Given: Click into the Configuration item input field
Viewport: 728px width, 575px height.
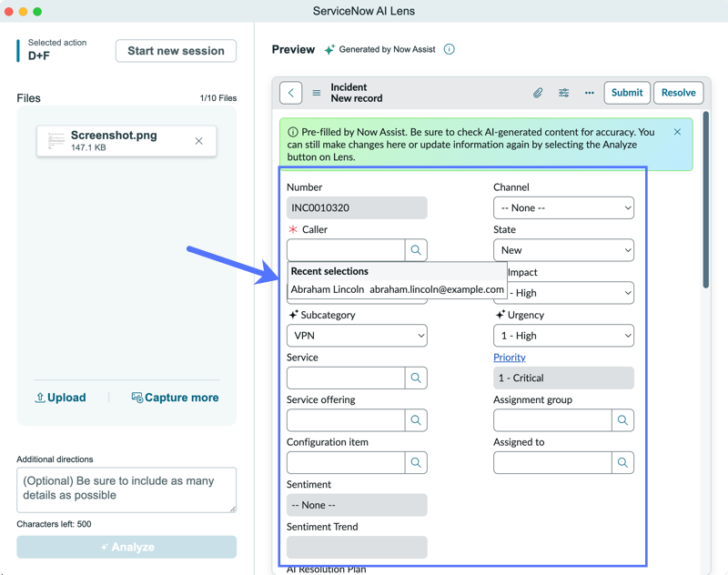Looking at the screenshot, I should tap(346, 462).
